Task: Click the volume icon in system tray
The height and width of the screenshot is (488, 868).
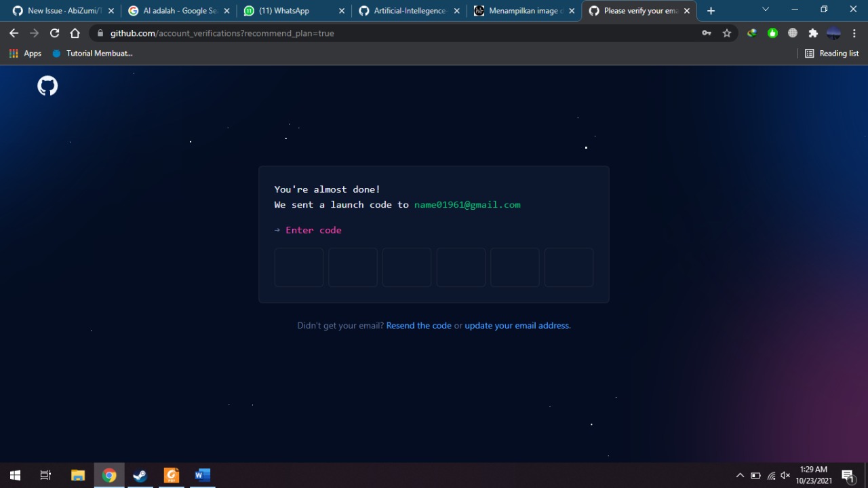Action: click(785, 475)
